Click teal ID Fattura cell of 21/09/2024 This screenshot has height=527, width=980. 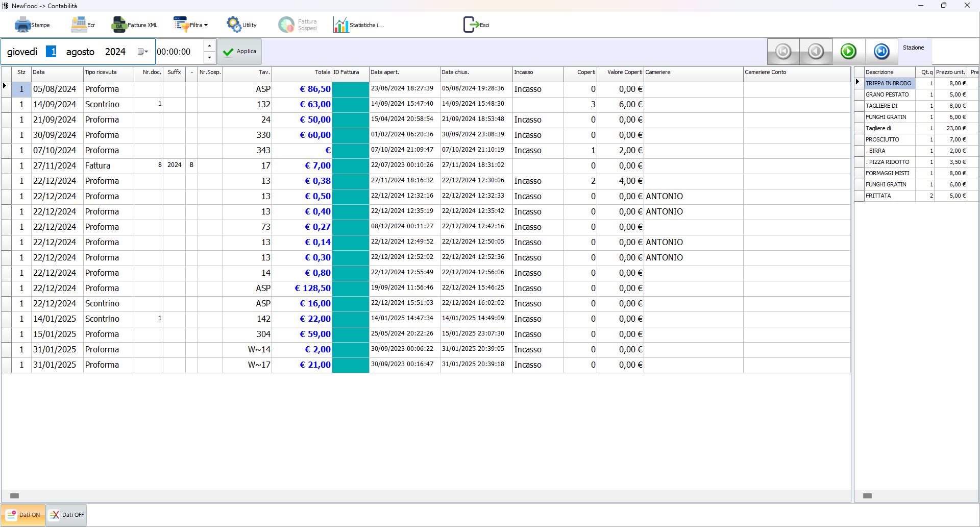[x=351, y=119]
